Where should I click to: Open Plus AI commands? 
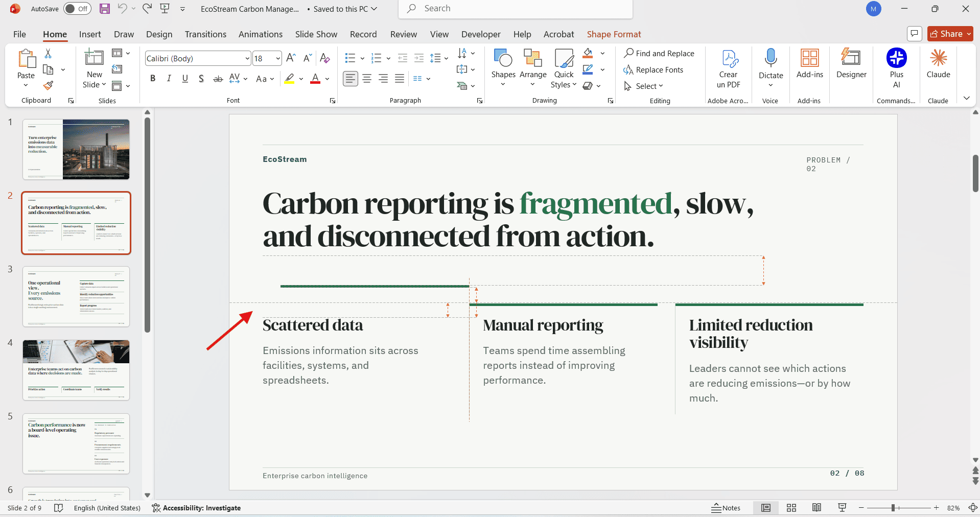(896, 68)
